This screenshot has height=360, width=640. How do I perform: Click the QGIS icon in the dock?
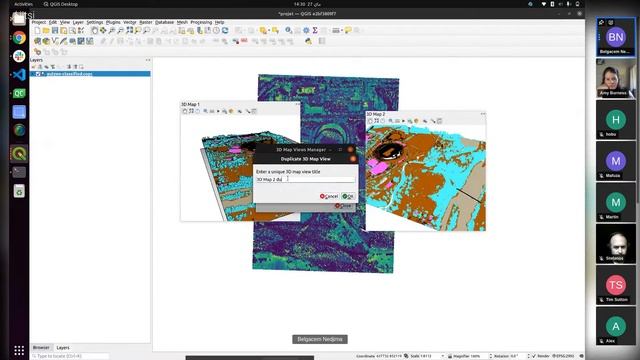coord(19,153)
